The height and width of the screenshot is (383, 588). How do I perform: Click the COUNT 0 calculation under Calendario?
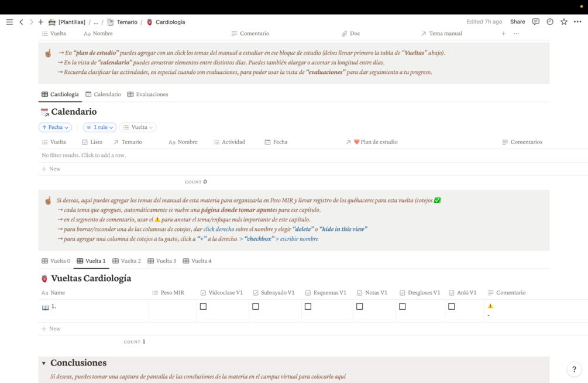pos(196,182)
